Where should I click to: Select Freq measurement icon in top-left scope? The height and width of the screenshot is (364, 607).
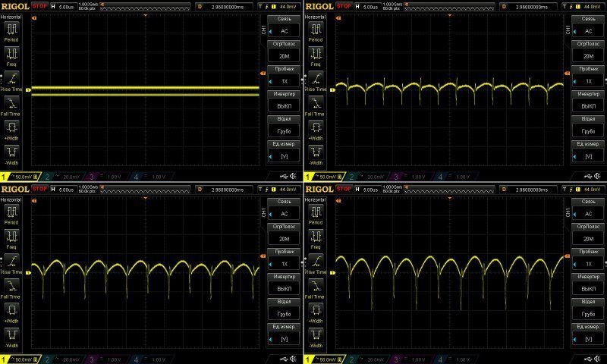(11, 54)
